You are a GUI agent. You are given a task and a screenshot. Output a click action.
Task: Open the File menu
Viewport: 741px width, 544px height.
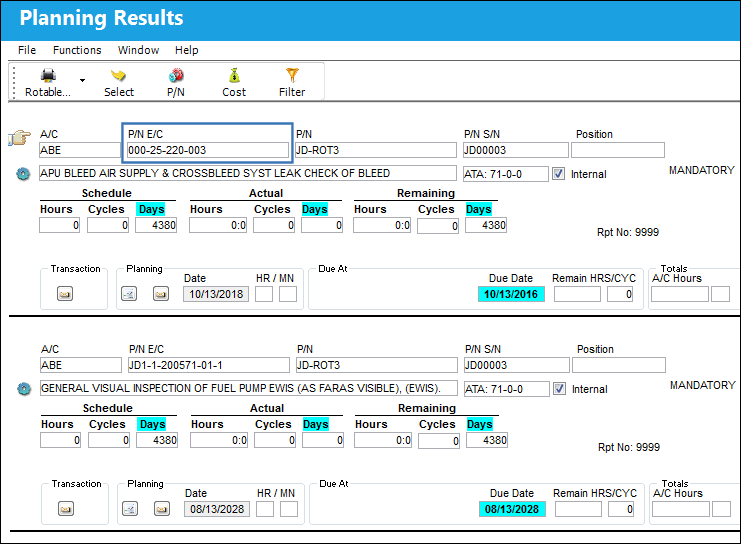27,50
